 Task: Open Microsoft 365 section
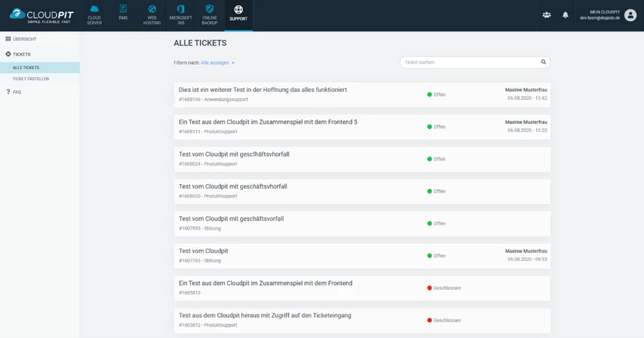181,15
